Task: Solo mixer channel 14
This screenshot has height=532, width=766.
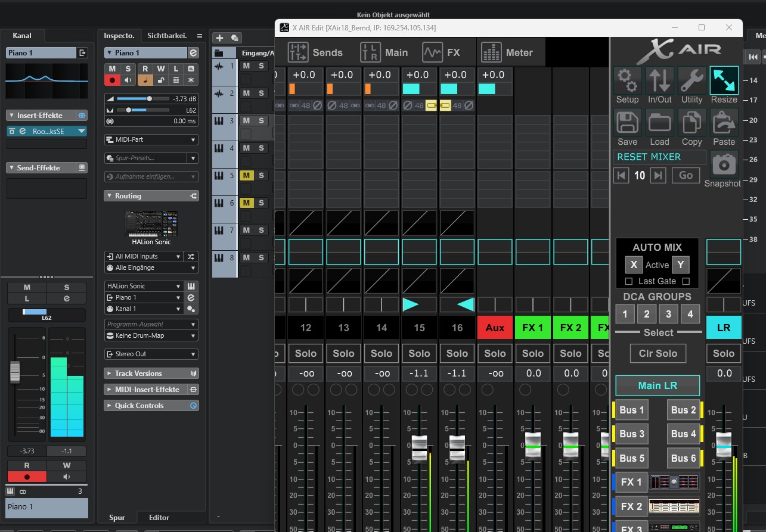Action: (381, 353)
